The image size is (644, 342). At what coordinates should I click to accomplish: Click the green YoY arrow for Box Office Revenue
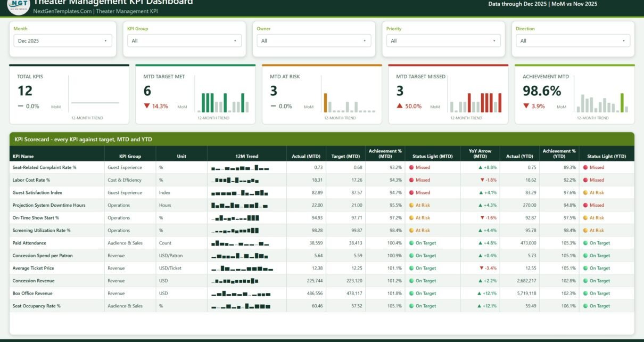pyautogui.click(x=480, y=294)
